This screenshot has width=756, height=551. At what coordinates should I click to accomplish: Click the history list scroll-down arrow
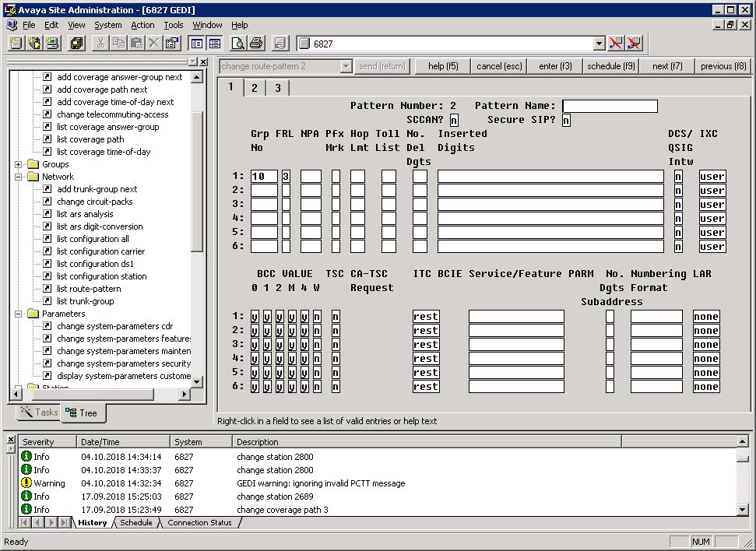[x=743, y=510]
